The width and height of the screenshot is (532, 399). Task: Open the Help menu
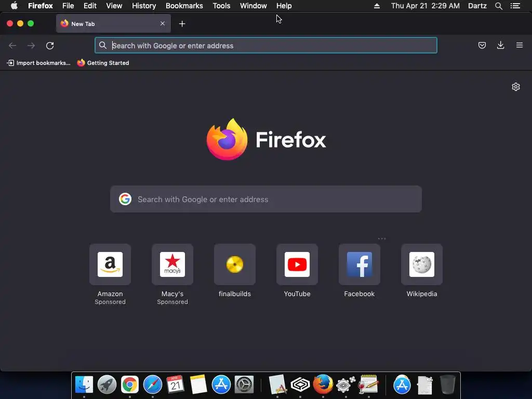[284, 6]
